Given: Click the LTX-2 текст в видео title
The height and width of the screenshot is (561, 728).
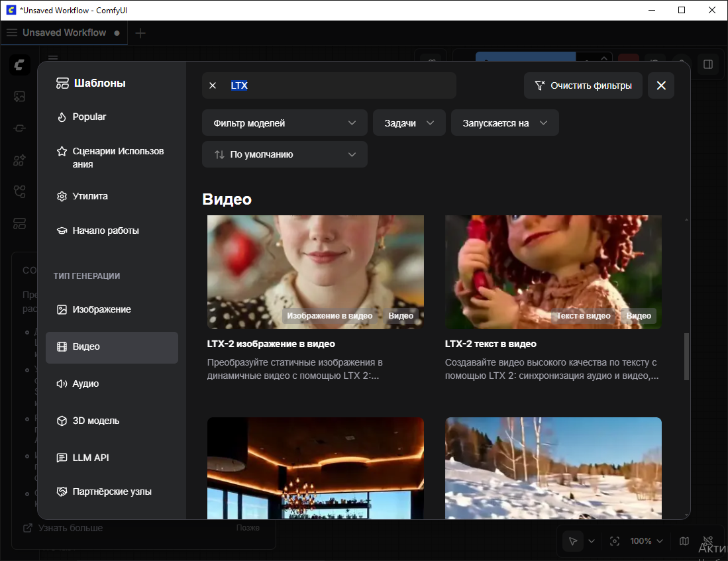Looking at the screenshot, I should click(490, 344).
